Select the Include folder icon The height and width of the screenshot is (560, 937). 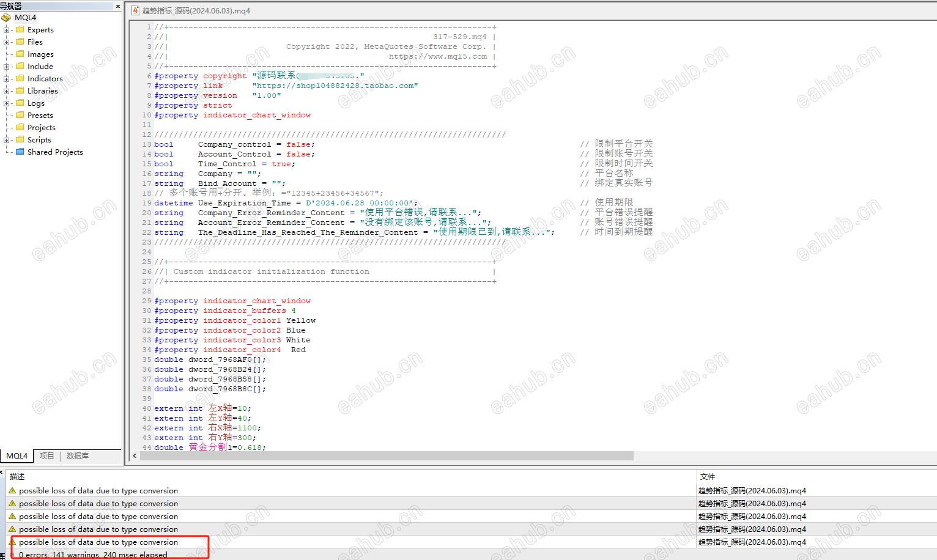[x=20, y=66]
